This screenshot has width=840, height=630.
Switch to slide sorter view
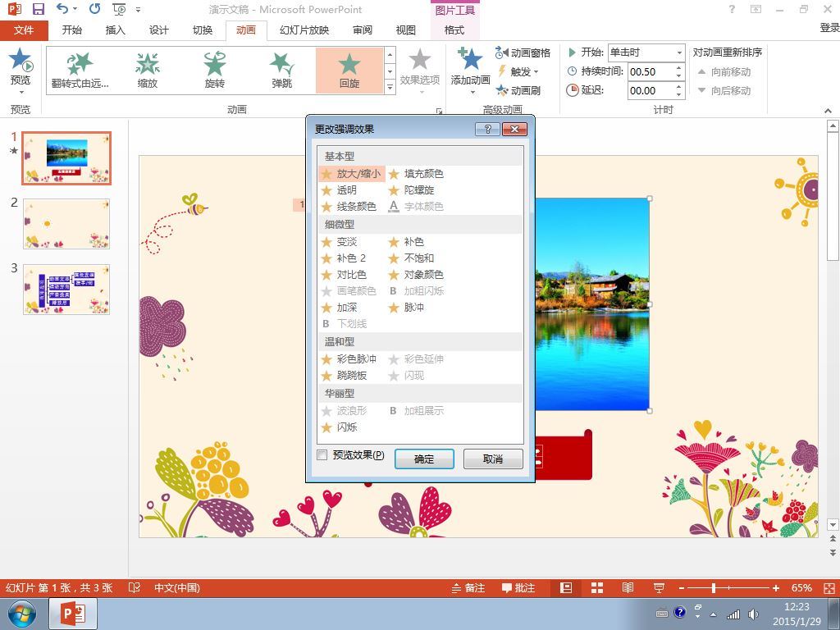click(597, 587)
